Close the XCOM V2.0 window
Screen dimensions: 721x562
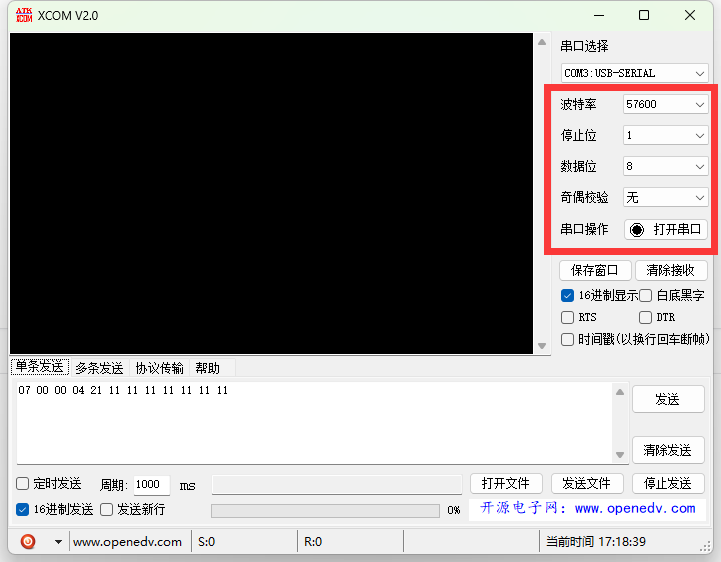pos(690,15)
